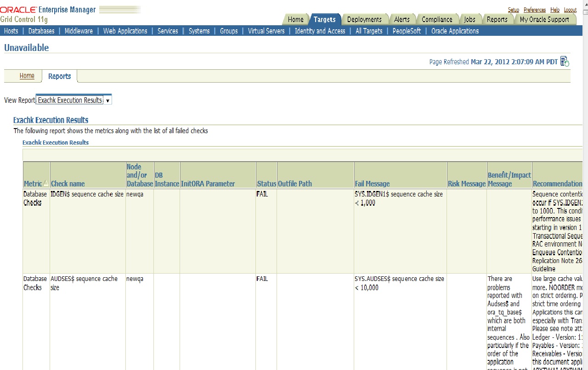Select the Targets main tab
588x370 pixels.
point(325,19)
